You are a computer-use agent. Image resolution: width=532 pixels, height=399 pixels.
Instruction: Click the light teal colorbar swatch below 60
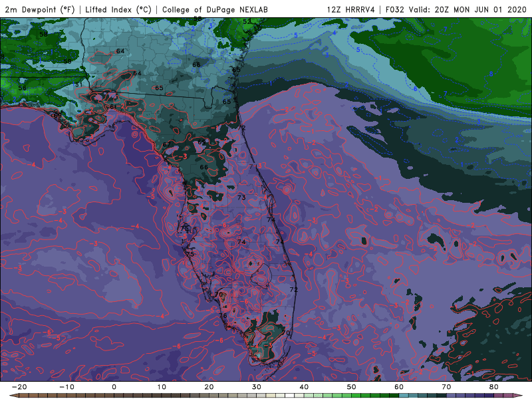[404, 396]
